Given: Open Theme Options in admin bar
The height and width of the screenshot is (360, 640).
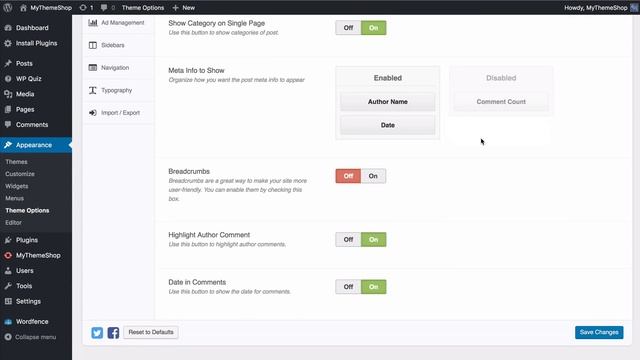Looking at the screenshot, I should pos(143,7).
